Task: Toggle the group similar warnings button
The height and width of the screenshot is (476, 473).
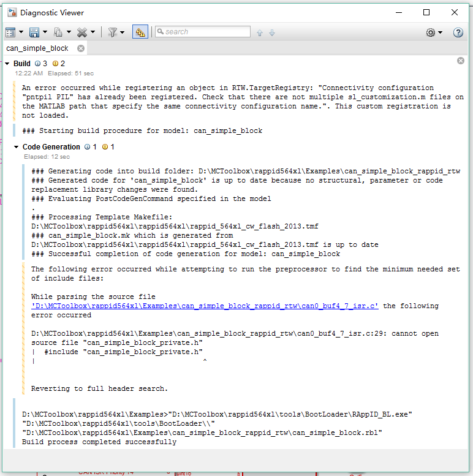Action: [140, 32]
